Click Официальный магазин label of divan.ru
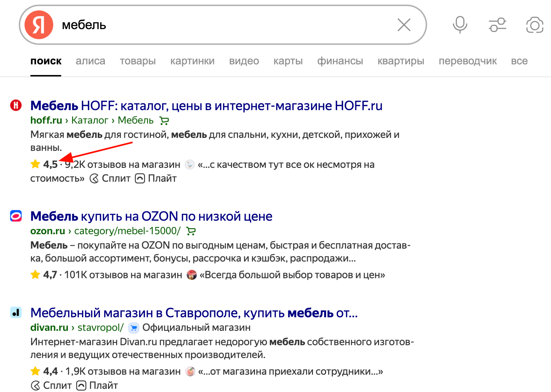Image resolution: width=551 pixels, height=392 pixels. tap(196, 327)
